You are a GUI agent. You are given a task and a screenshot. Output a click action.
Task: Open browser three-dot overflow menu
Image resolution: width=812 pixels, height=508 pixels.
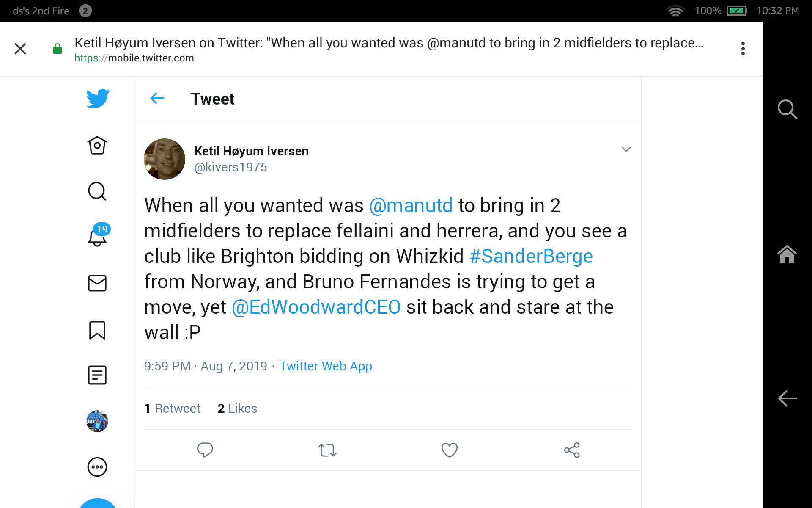click(743, 49)
